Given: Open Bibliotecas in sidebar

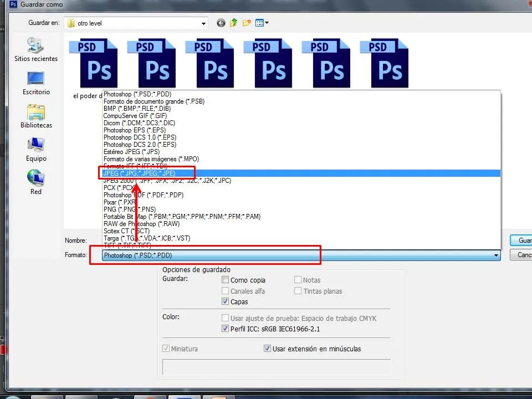Looking at the screenshot, I should coord(36,116).
